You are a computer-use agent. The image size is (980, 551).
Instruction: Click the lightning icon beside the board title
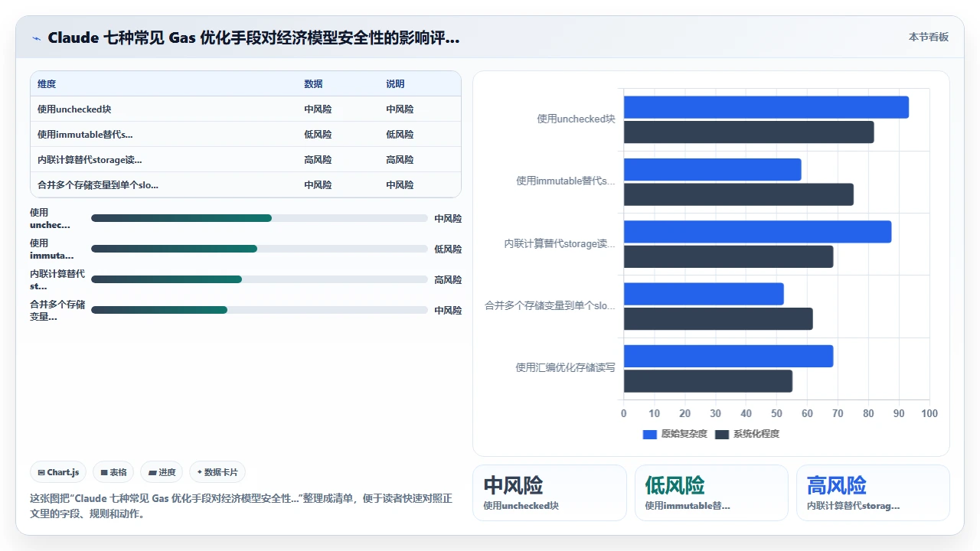(37, 38)
